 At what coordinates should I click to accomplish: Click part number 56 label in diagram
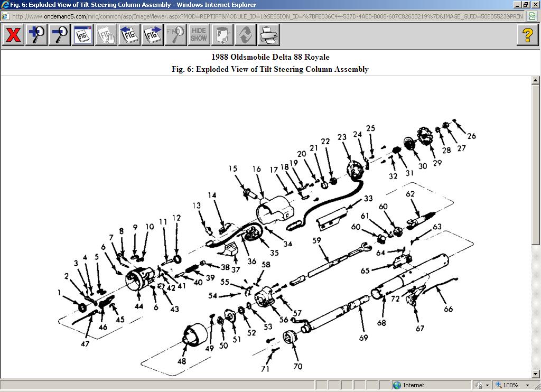tap(284, 319)
